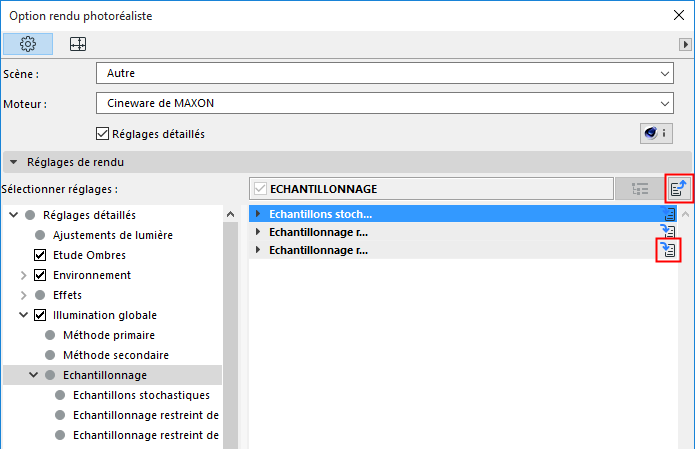
Task: Toggle the Environnement checkbox
Action: pos(40,275)
